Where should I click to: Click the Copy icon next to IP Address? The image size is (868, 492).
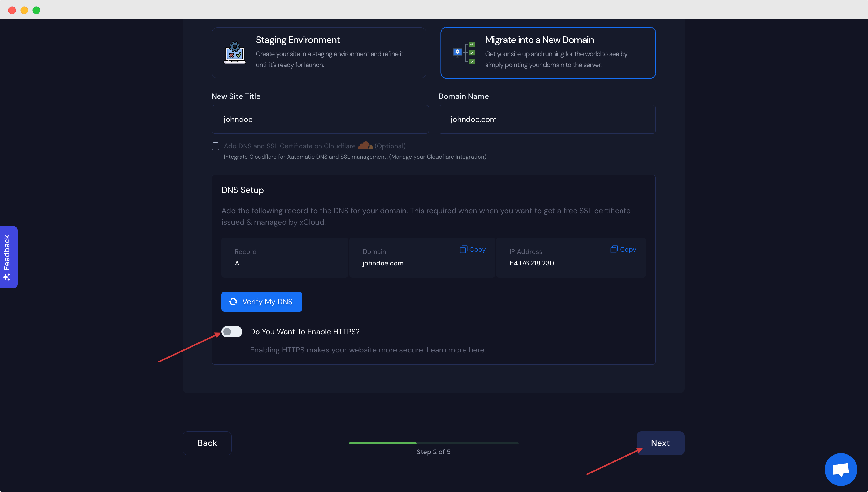point(614,249)
